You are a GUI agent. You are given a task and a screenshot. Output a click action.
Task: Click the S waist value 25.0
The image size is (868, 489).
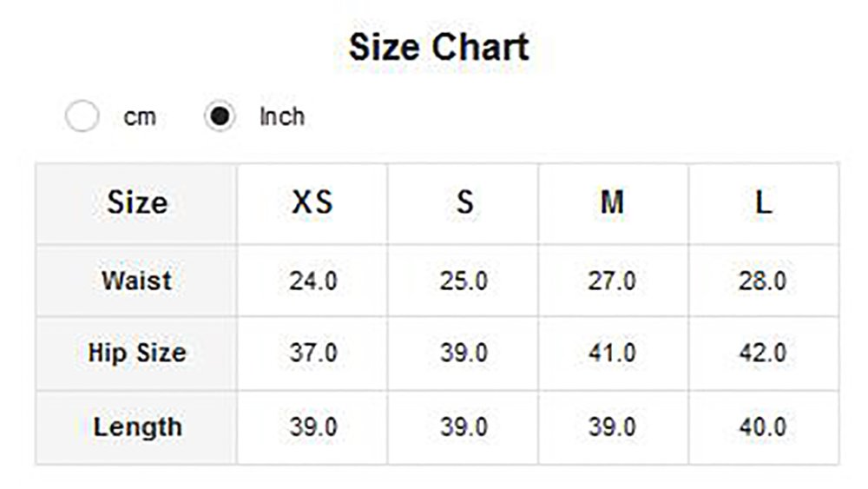tap(464, 281)
